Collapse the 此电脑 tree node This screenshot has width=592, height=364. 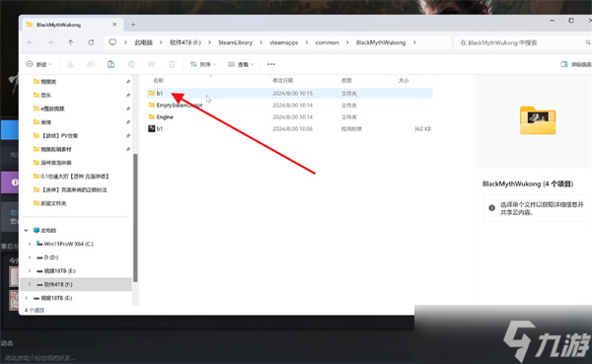tap(26, 230)
